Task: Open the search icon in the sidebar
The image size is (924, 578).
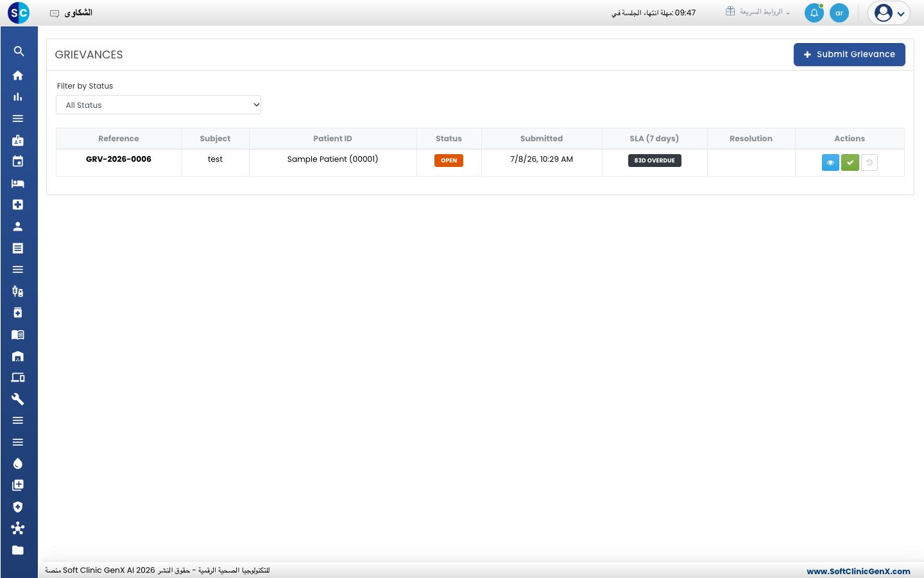Action: pyautogui.click(x=19, y=51)
